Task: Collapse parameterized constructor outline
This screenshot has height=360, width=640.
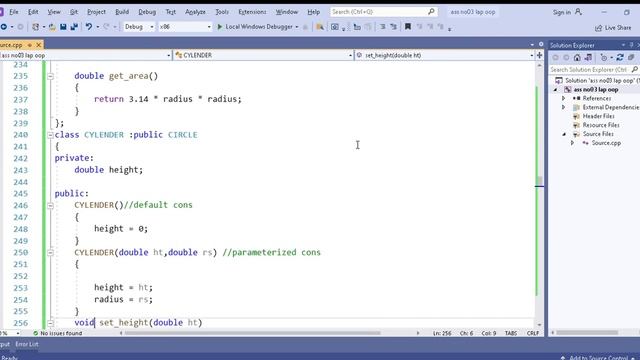Action: [x=50, y=253]
